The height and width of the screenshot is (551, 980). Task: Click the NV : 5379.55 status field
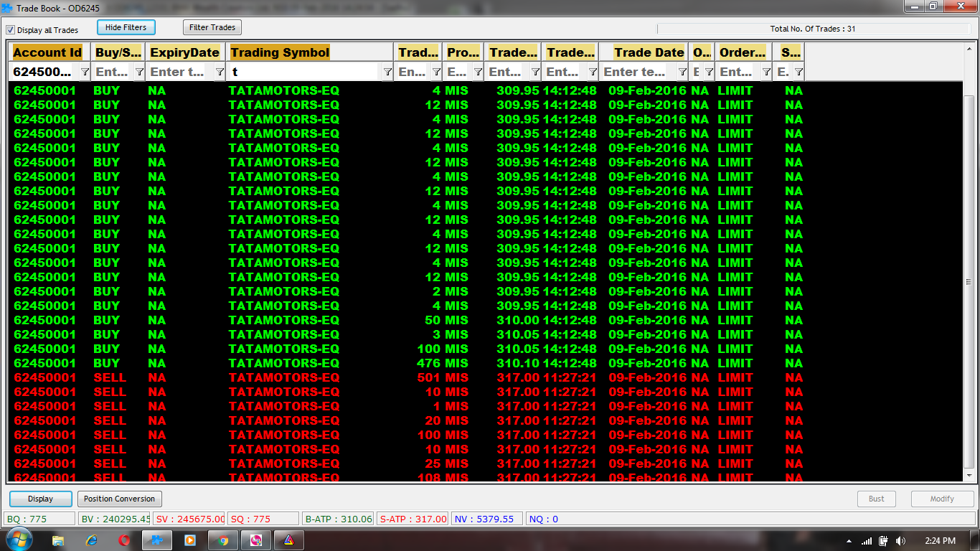(x=487, y=519)
